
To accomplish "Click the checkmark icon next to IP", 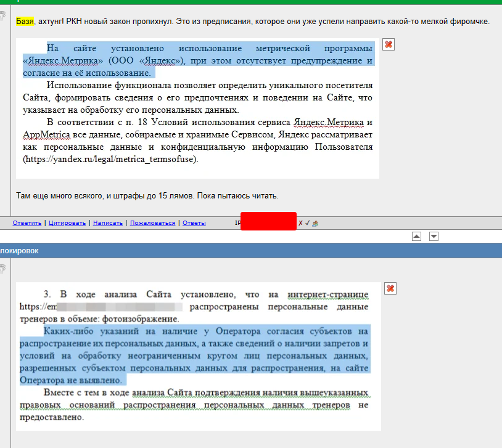I will pyautogui.click(x=307, y=223).
